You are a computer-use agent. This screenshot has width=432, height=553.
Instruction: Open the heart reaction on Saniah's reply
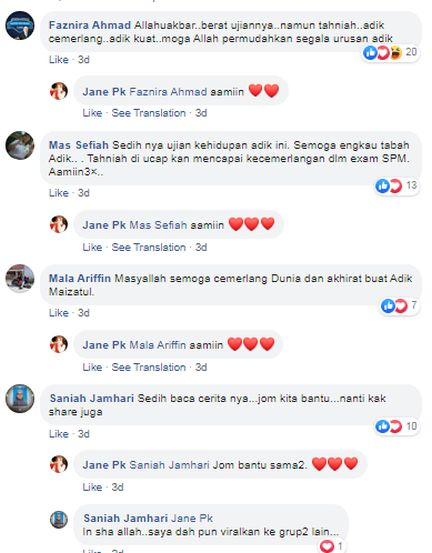pos(331,546)
